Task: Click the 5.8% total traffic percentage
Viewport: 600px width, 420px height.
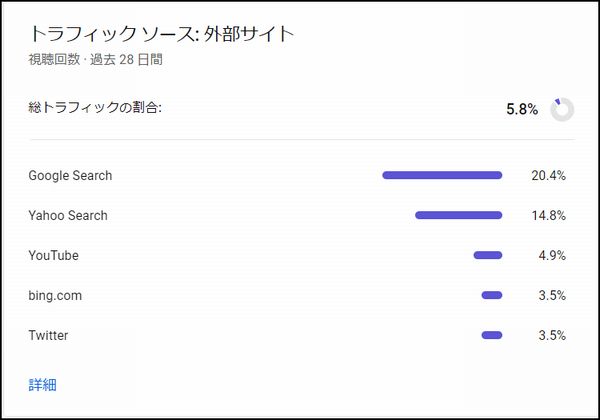Action: click(x=522, y=109)
